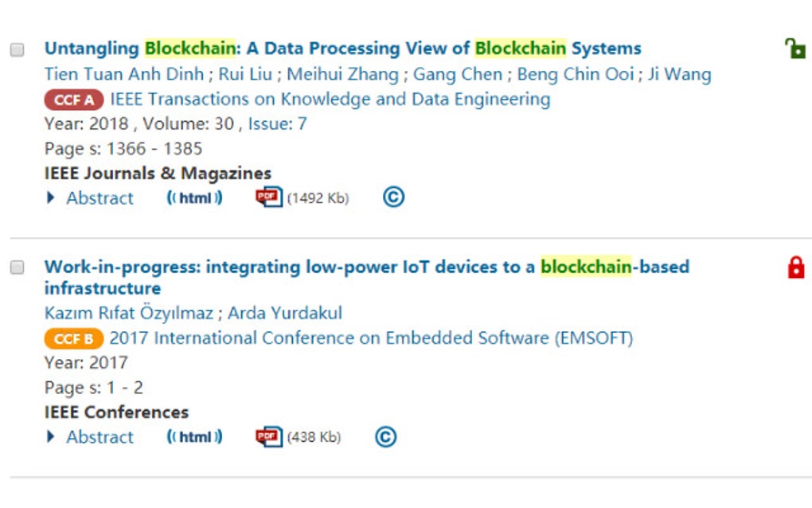The image size is (812, 508).
Task: Open 2017 International Conference on Embedded Software link
Action: pos(371,338)
